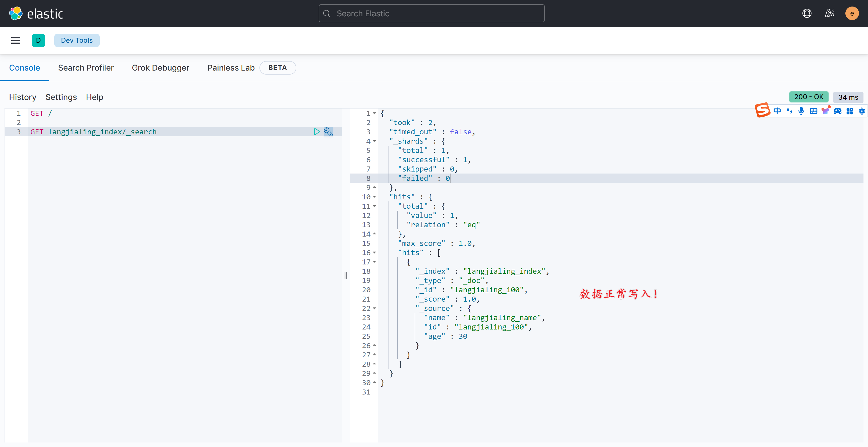This screenshot has width=868, height=447.
Task: Click the BETA badge
Action: point(277,68)
